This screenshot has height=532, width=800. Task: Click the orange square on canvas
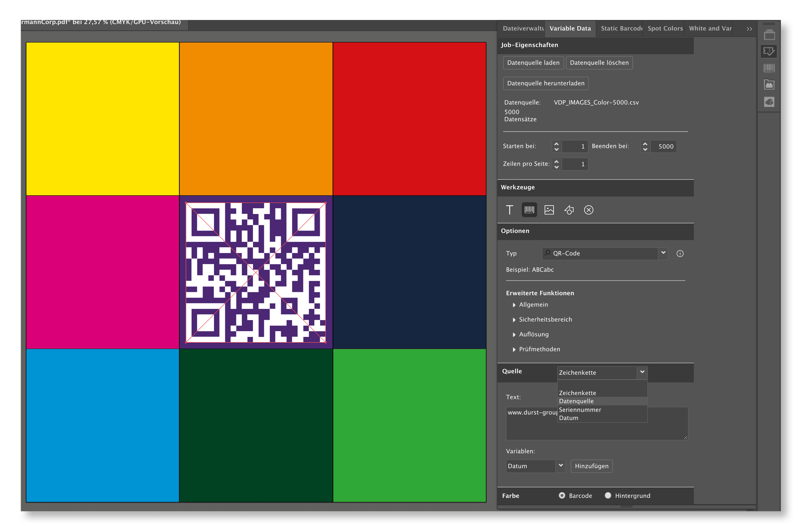(x=256, y=119)
